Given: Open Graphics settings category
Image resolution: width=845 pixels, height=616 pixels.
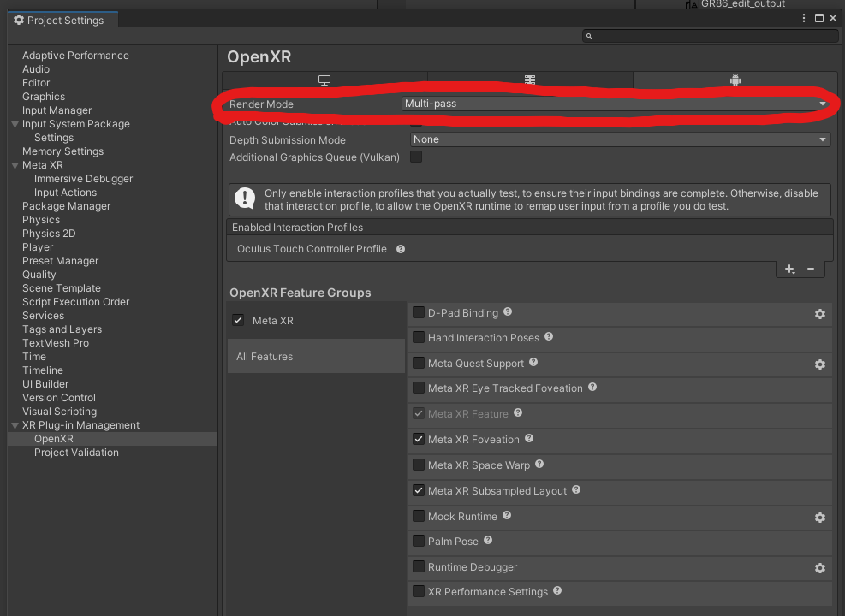Looking at the screenshot, I should [44, 97].
